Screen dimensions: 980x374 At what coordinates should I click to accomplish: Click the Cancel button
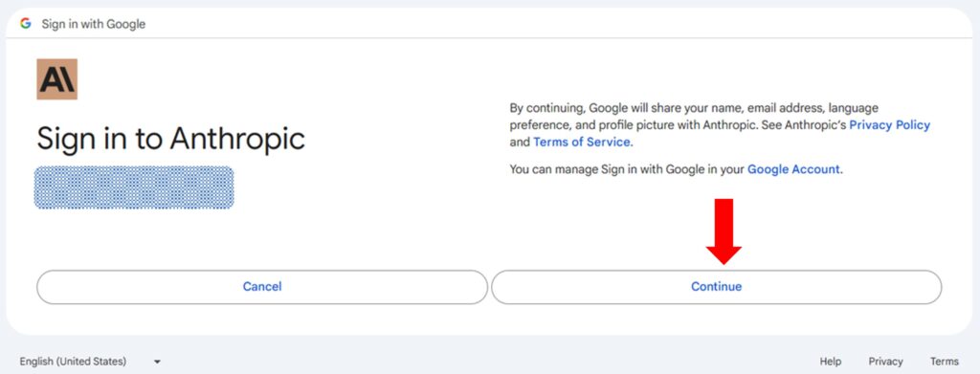pyautogui.click(x=262, y=287)
